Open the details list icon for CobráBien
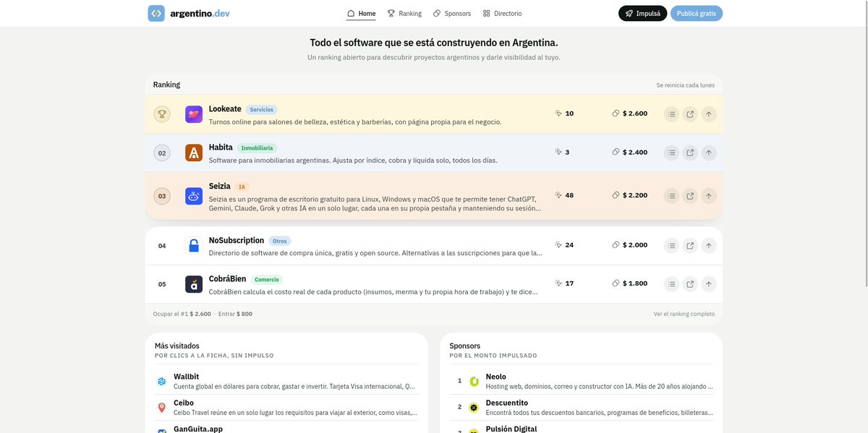 (x=671, y=283)
